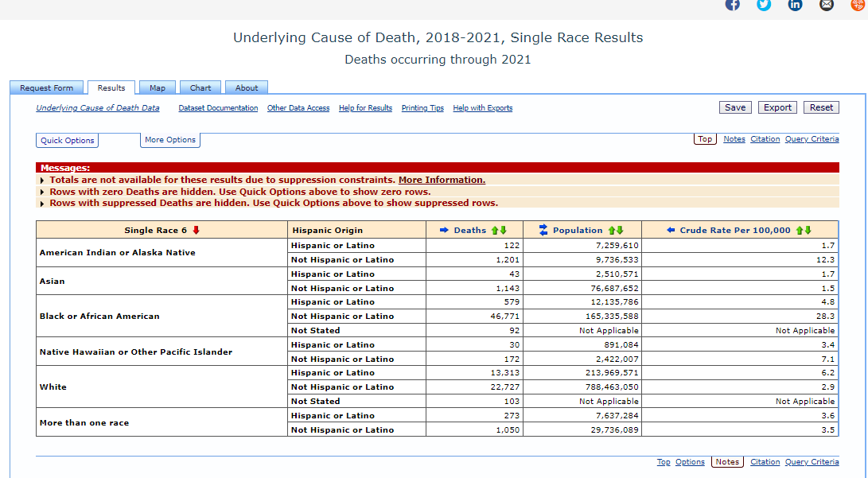The height and width of the screenshot is (478, 868).
Task: Jump to Notes via upper navigation link
Action: 734,139
